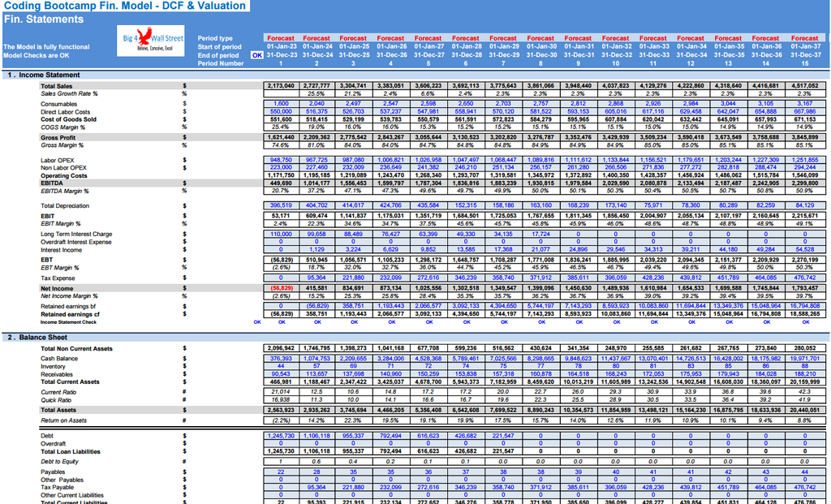Click the 'Fin. Statements' sheet heading

click(x=44, y=19)
